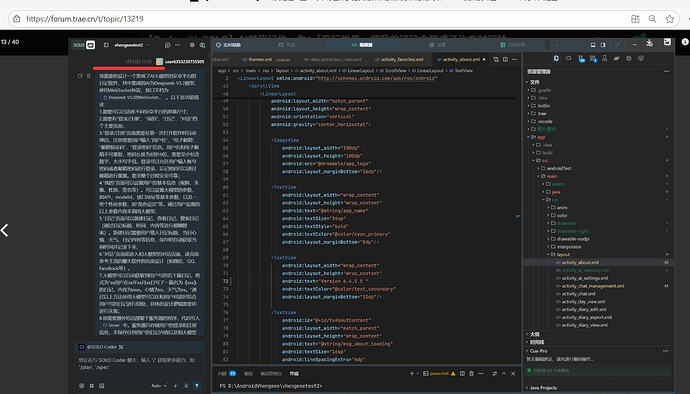Viewport: 690px width, 394px height.
Task: Close the terminal panel with X
Action: [513, 373]
